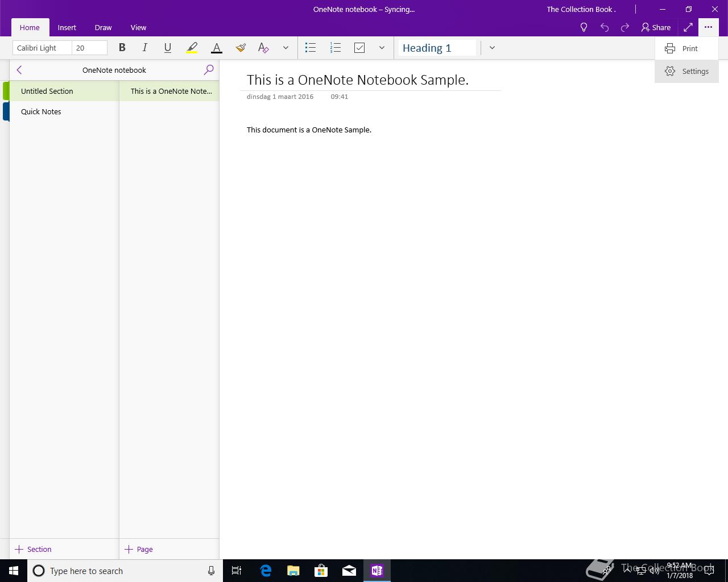Click the body text 'This document is a OneNote Sample.'

pos(309,130)
